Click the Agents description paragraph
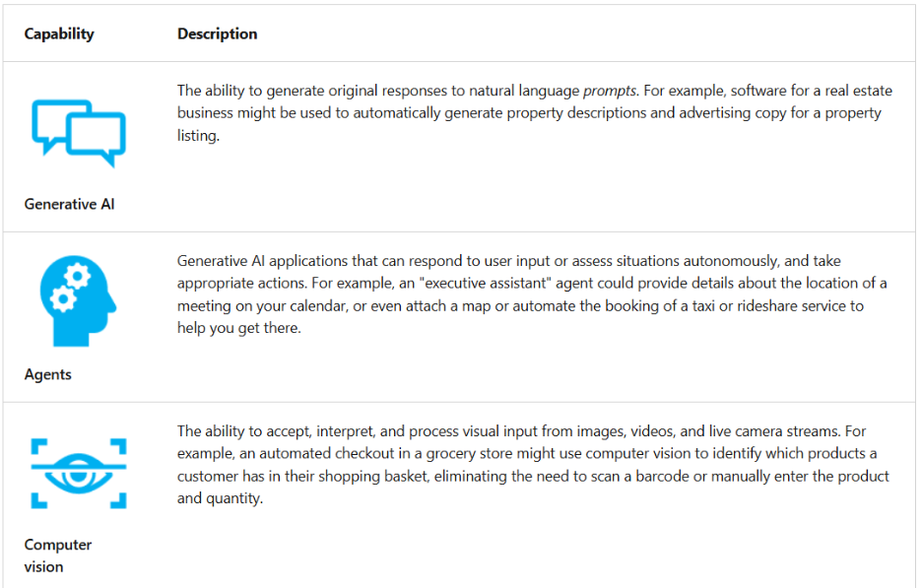Viewport: 922px width, 588px height. click(x=532, y=294)
